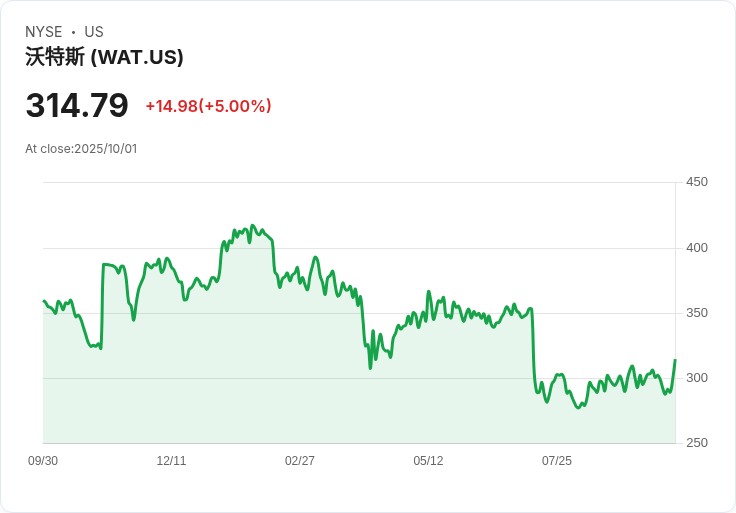The image size is (736, 513).
Task: Click the chart line's highest peak
Action: click(252, 226)
